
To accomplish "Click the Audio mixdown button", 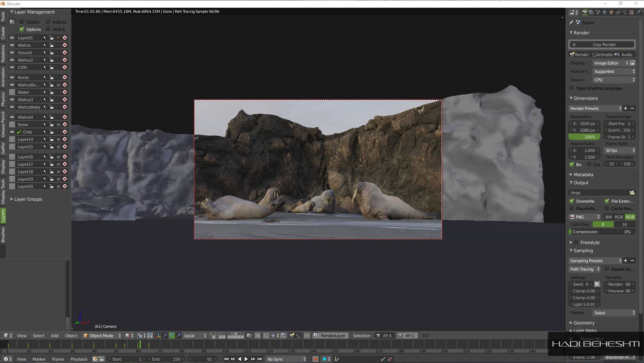I will (x=624, y=55).
